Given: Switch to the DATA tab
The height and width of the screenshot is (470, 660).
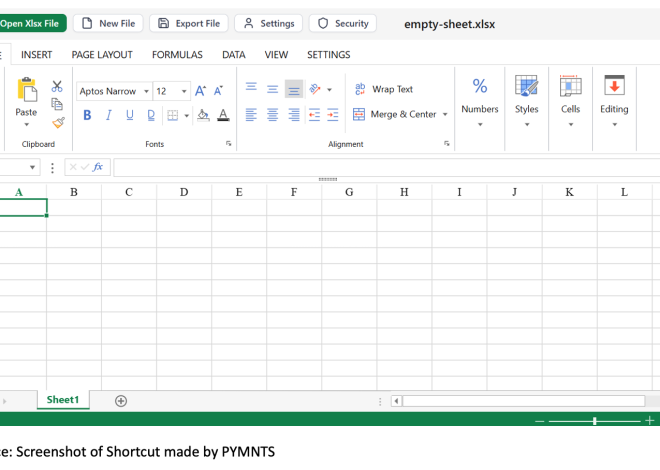Looking at the screenshot, I should 234,55.
